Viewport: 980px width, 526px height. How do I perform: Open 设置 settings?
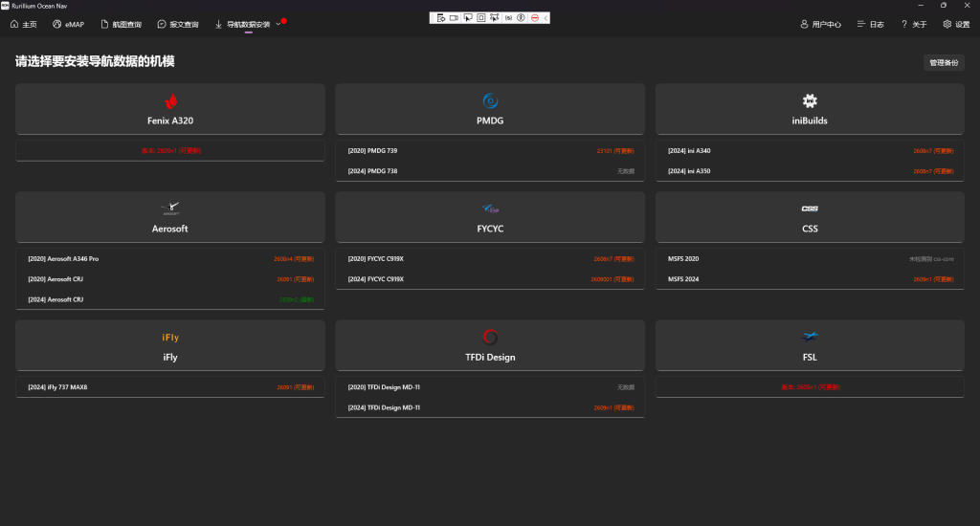pyautogui.click(x=956, y=24)
